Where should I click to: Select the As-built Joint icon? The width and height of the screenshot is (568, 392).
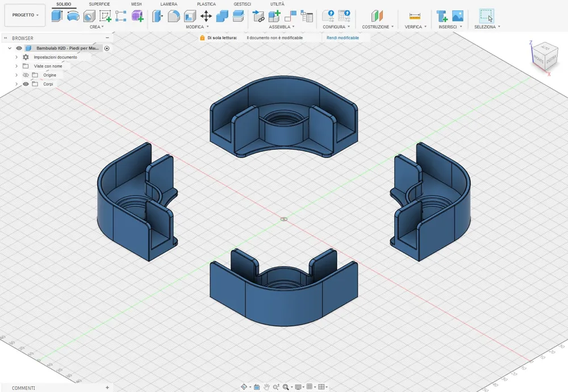[290, 16]
